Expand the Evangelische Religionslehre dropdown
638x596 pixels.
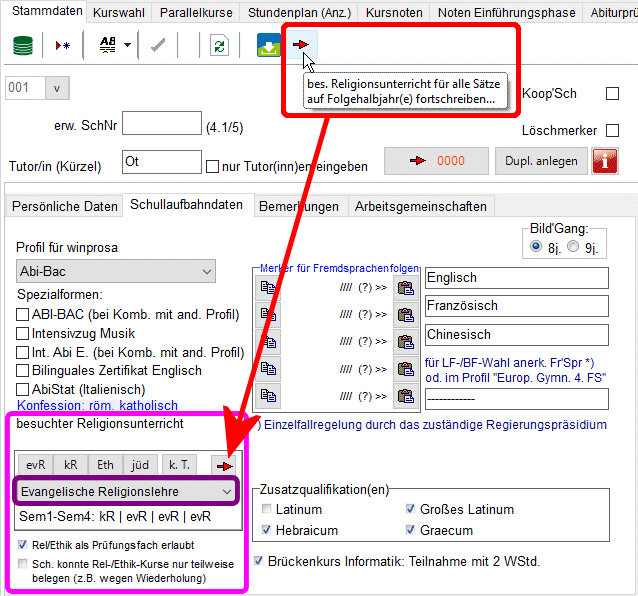pos(125,491)
